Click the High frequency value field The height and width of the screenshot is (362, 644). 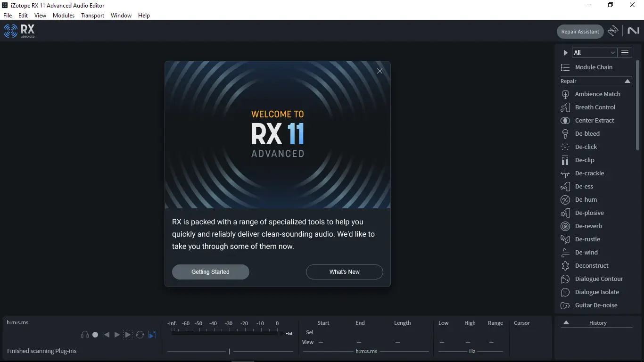[x=468, y=342]
